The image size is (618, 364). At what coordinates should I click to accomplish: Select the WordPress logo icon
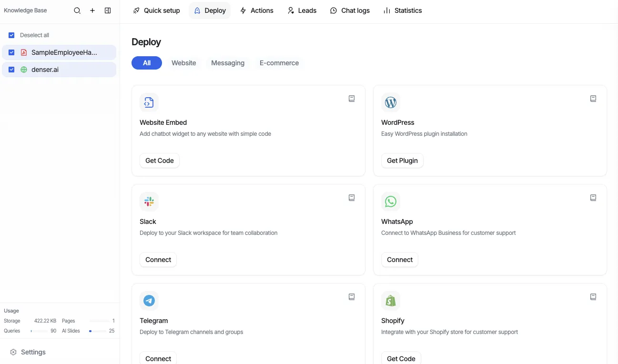pos(391,102)
